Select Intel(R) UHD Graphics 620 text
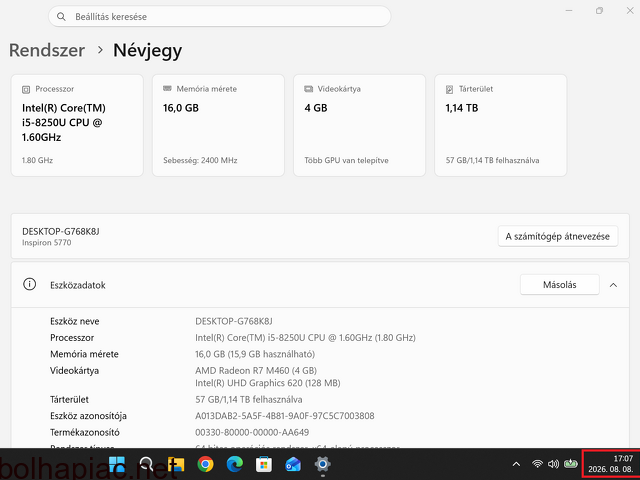This screenshot has width=640, height=480. (268, 383)
